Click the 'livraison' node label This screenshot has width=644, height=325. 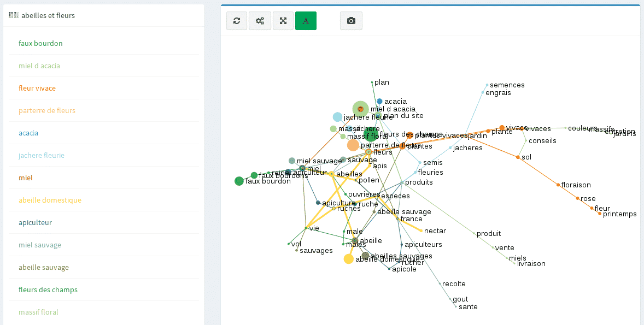(531, 263)
